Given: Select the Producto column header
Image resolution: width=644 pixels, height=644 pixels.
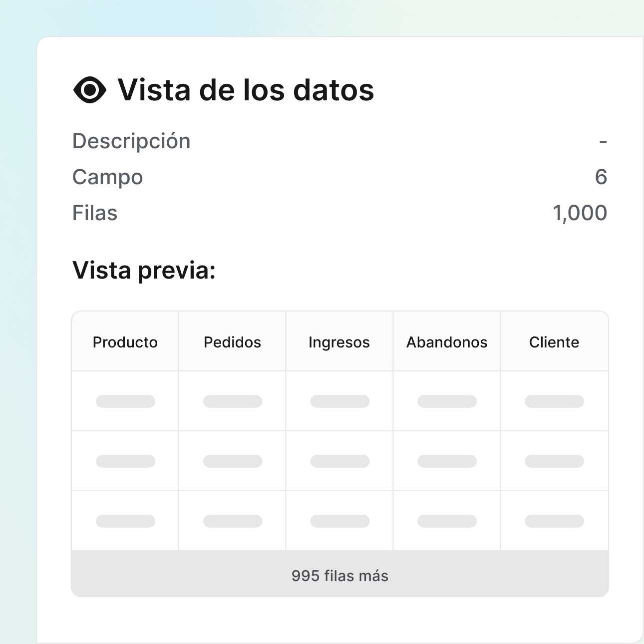Looking at the screenshot, I should coord(125,341).
